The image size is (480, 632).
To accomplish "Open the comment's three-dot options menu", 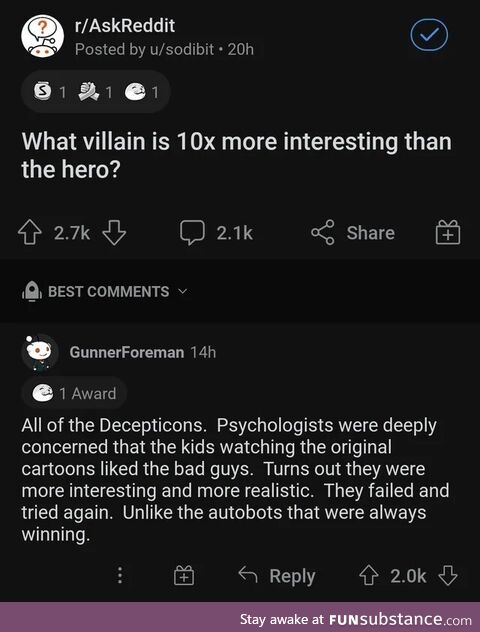I will pos(120,575).
